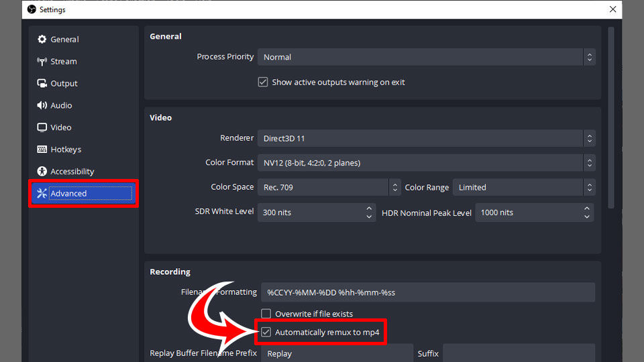Click the Process Priority label

[x=225, y=56]
